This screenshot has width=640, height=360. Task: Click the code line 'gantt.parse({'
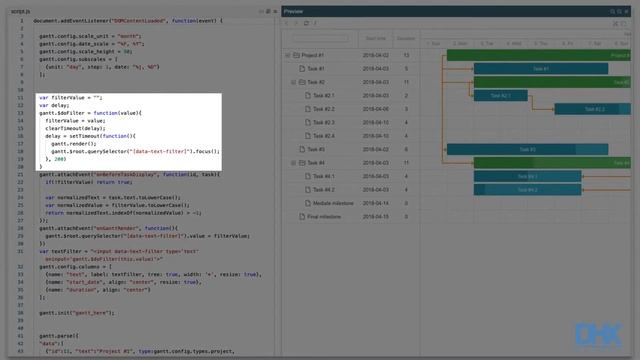(59, 336)
